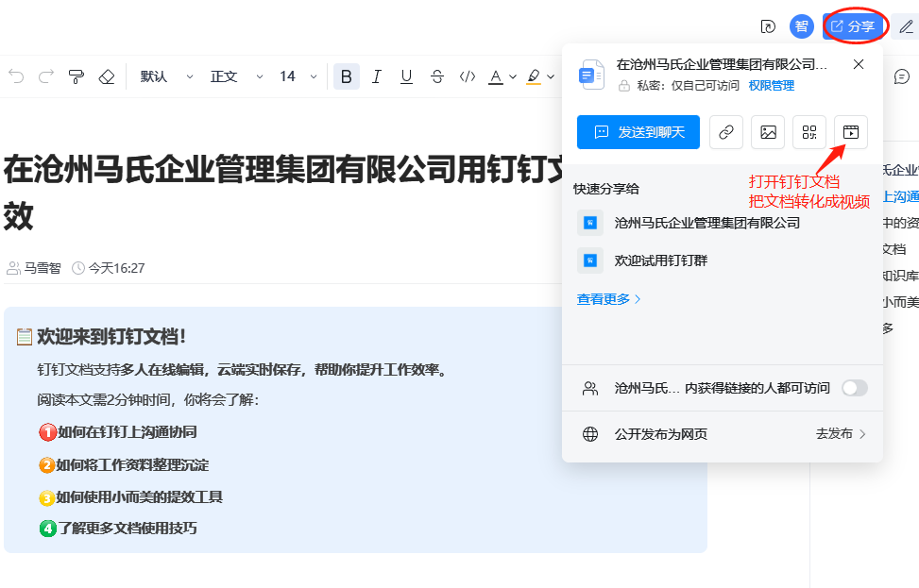Open the paragraph style dropdown 正文

tap(236, 76)
